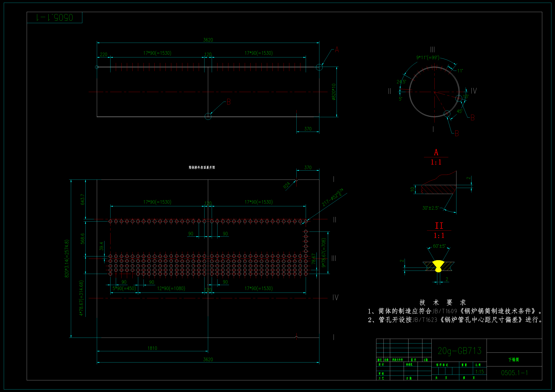Click the 标记 title block label
The width and height of the screenshot is (555, 392).
(x=379, y=360)
